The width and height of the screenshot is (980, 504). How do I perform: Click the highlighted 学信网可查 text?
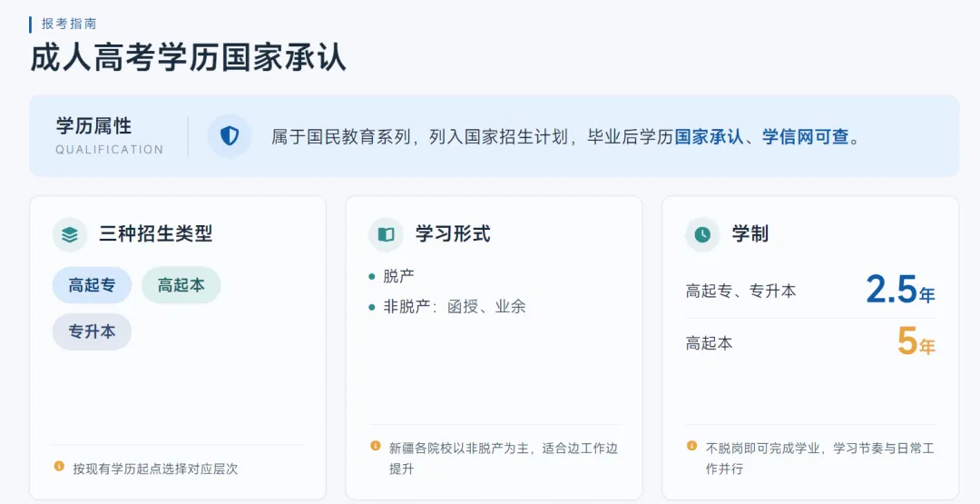[x=806, y=136]
